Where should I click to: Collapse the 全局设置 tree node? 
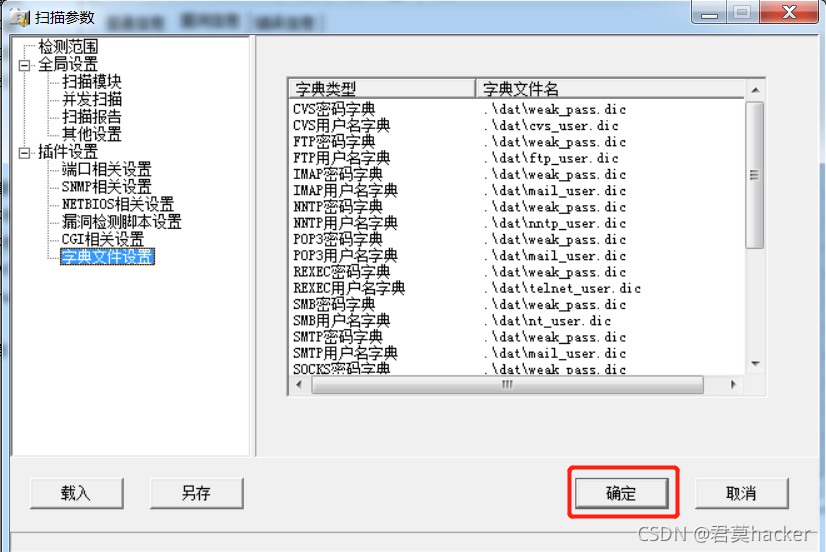tap(24, 65)
